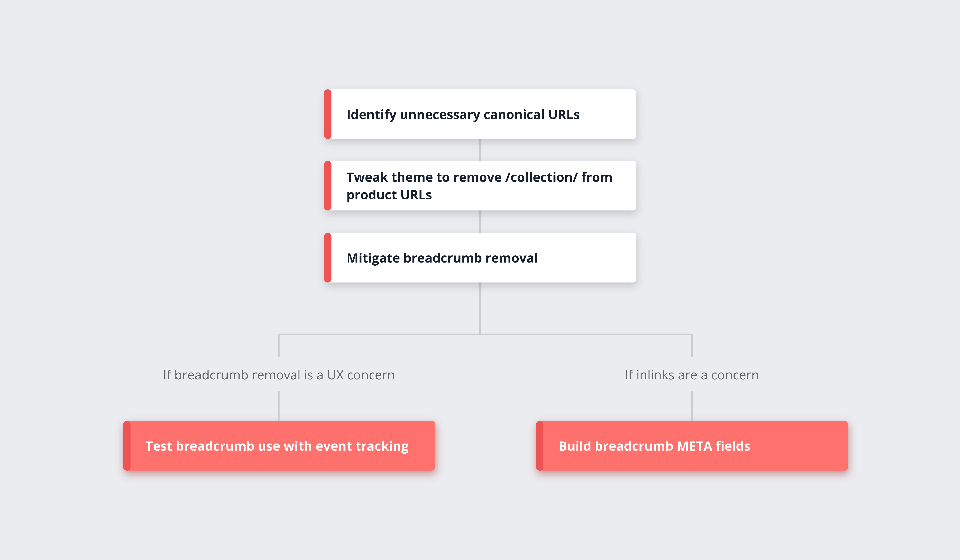Click the vertical connector below 'Mitigate breadcrumb removal'
The height and width of the screenshot is (560, 960).
(x=480, y=308)
